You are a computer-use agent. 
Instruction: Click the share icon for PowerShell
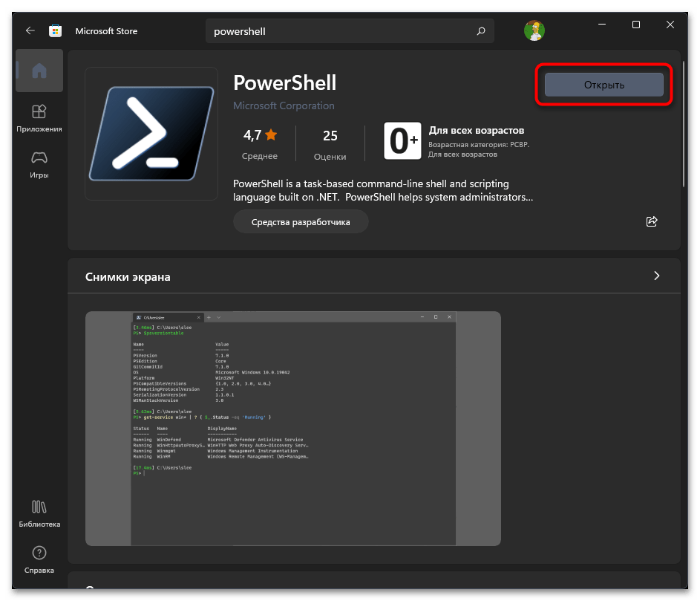(652, 221)
